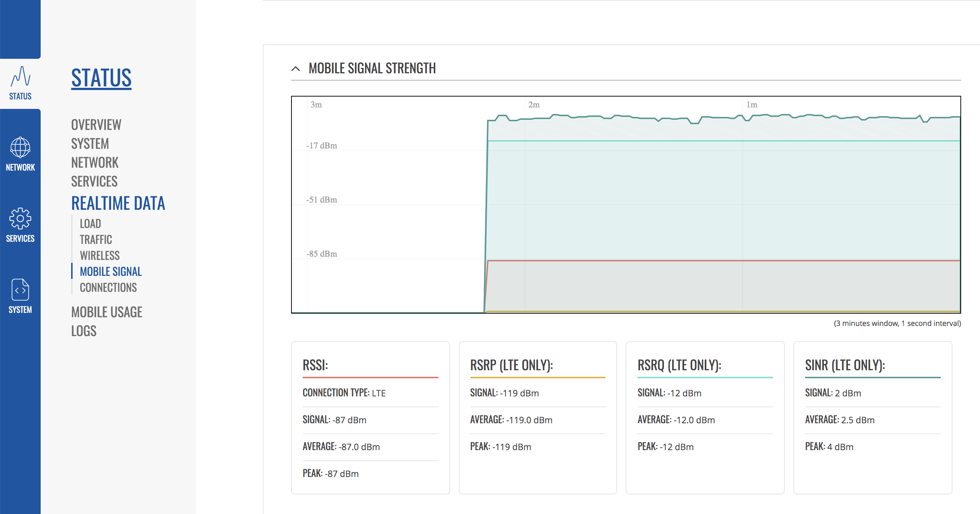Image resolution: width=980 pixels, height=514 pixels.
Task: Click the 2m time label on graph
Action: [x=534, y=105]
